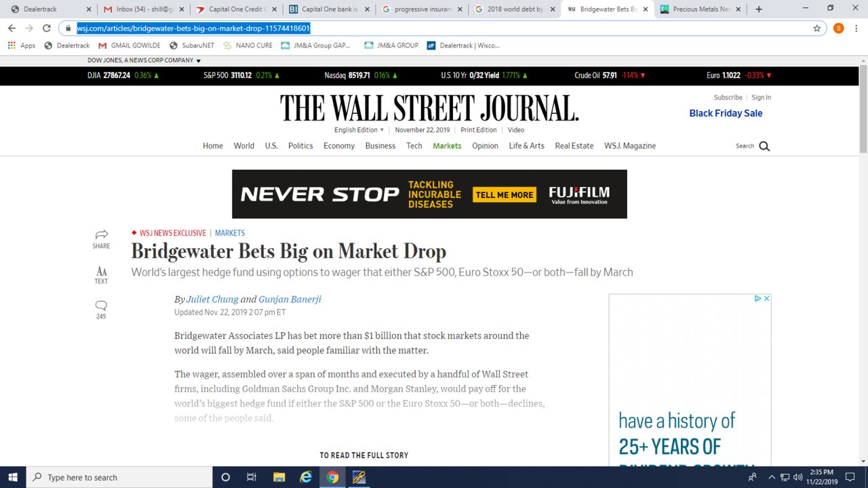Viewport: 868px width, 488px height.
Task: Click the browser Forward arrow
Action: click(x=29, y=28)
